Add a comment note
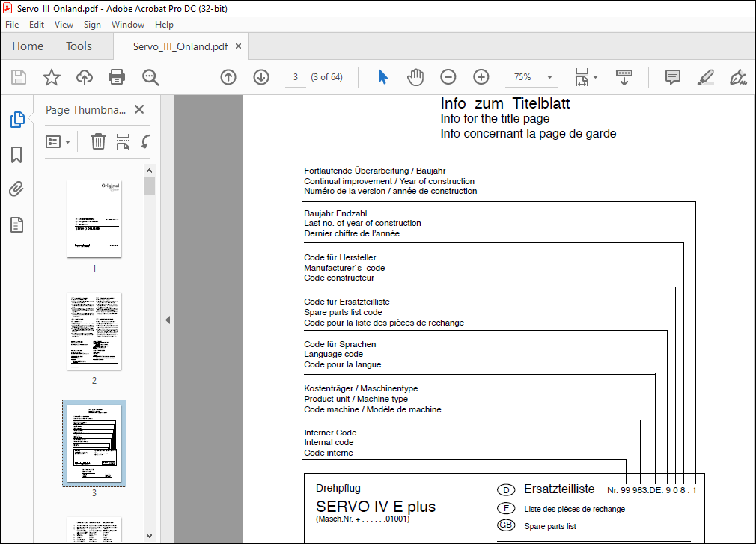This screenshot has height=544, width=756. 673,77
